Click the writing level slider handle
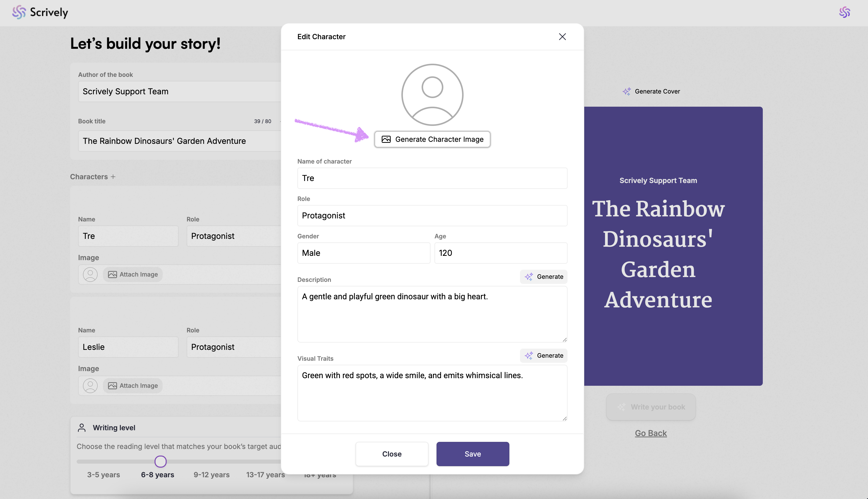 [x=160, y=462]
